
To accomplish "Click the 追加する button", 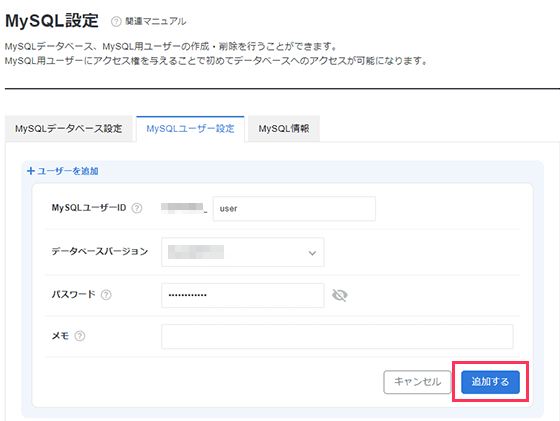I will click(490, 382).
